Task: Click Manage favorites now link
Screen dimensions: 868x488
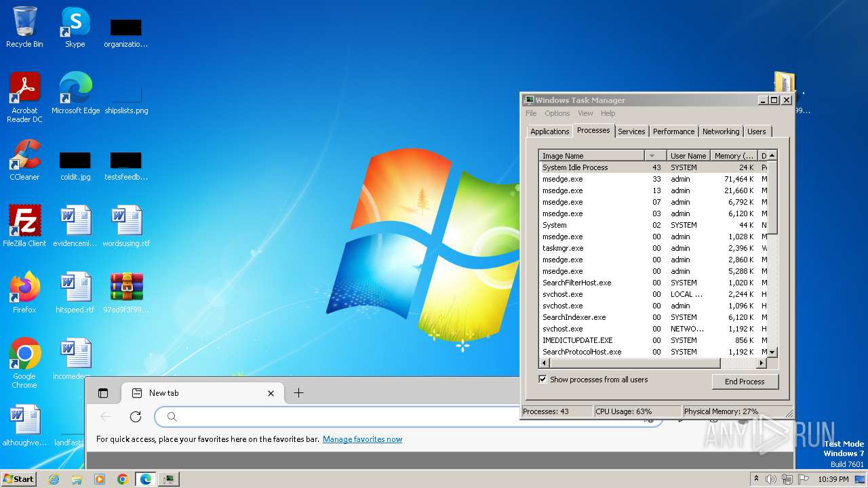Action: 362,439
